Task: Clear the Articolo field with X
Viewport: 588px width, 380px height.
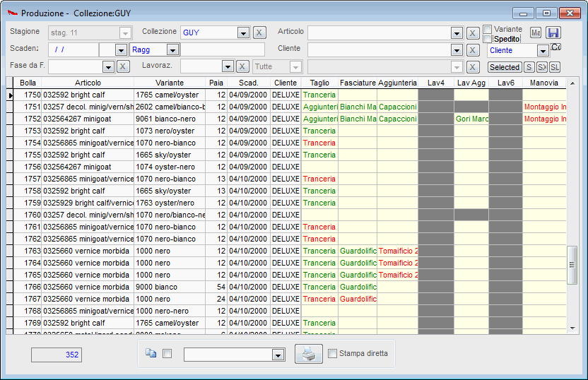Action: pyautogui.click(x=473, y=33)
